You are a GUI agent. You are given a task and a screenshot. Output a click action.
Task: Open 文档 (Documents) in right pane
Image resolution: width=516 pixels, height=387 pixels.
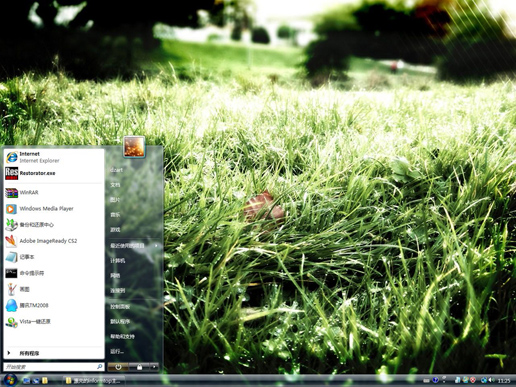[115, 185]
